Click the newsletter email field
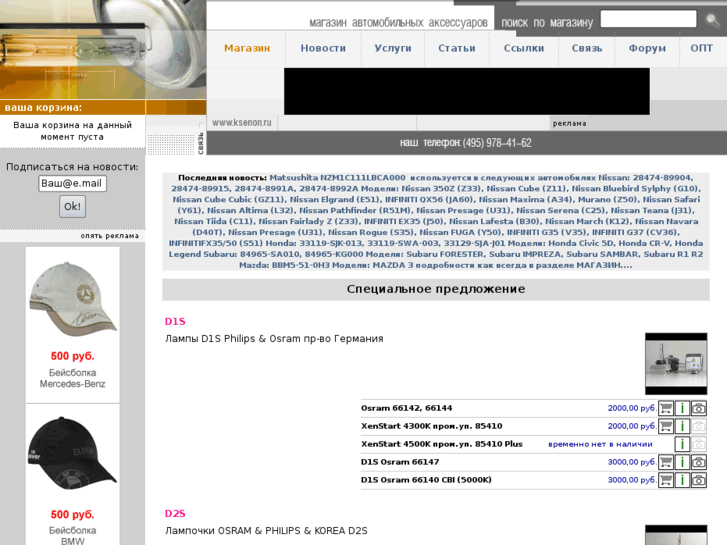 72,183
